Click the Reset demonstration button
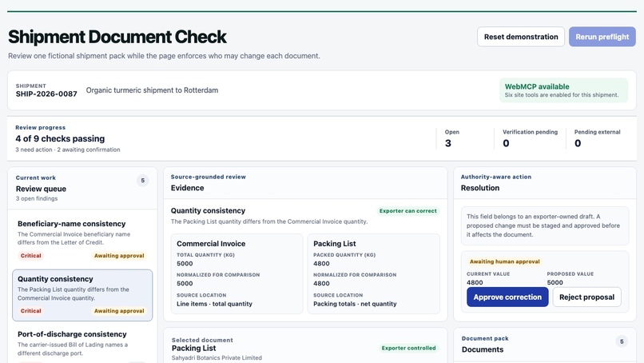Viewport: 644px width, 363px height. [520, 37]
